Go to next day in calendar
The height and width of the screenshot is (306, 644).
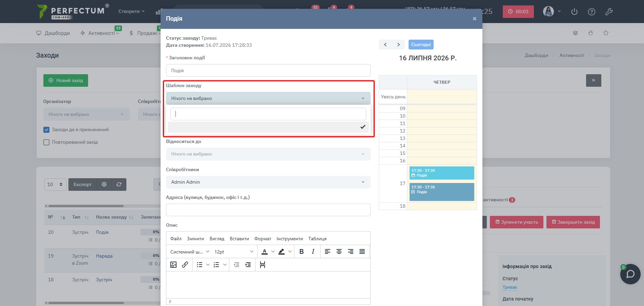pyautogui.click(x=398, y=44)
